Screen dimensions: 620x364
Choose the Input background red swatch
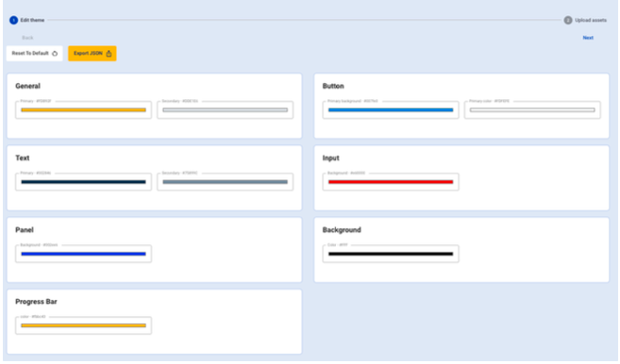pyautogui.click(x=391, y=182)
